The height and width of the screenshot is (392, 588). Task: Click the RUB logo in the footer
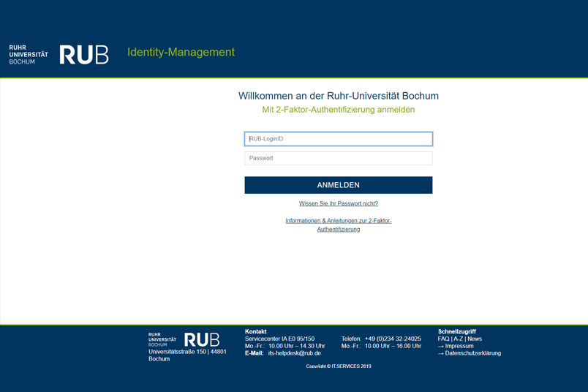click(x=202, y=340)
